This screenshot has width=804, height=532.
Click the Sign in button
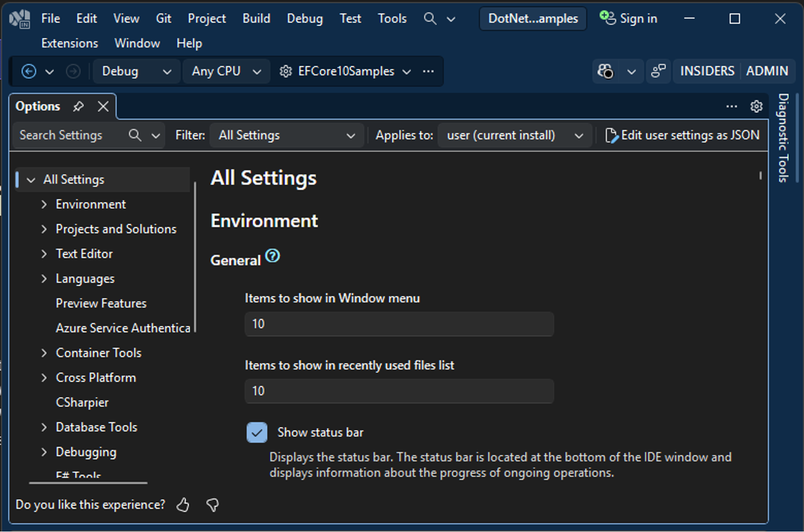point(629,18)
